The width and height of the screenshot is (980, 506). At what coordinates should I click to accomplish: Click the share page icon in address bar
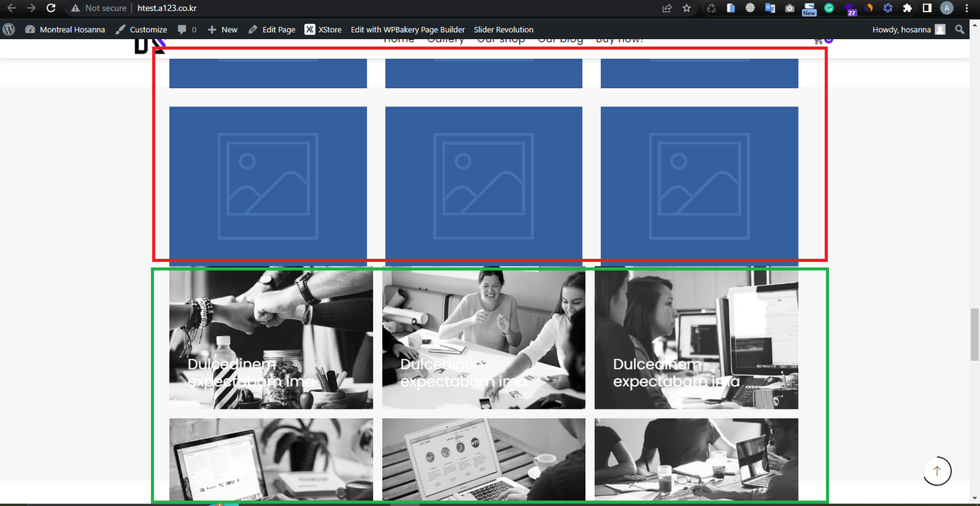[667, 8]
